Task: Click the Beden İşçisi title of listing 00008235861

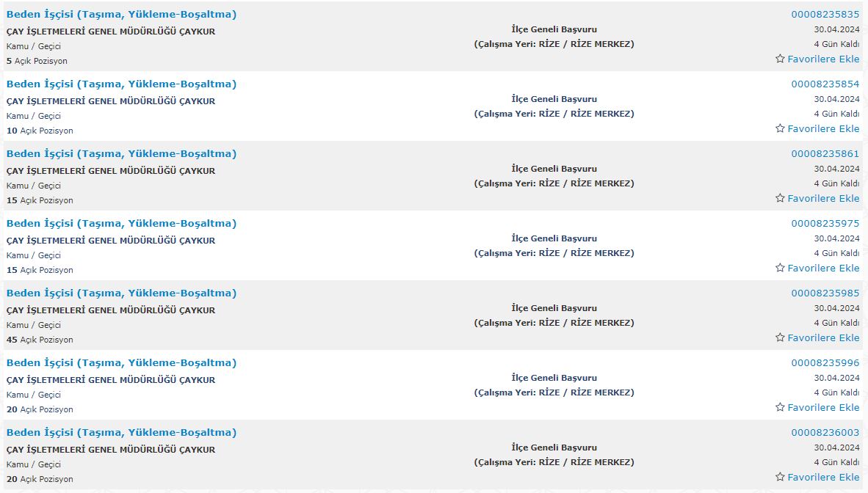Action: 121,154
